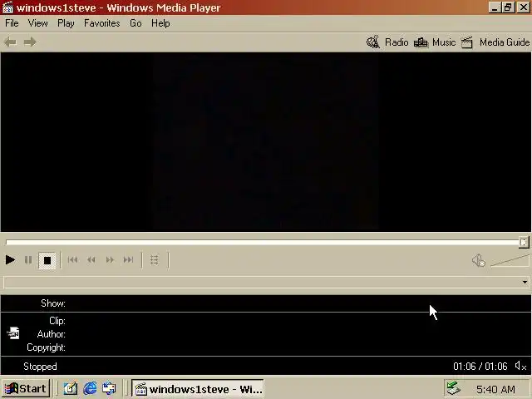Open the File menu
This screenshot has width=532, height=399.
coord(12,23)
